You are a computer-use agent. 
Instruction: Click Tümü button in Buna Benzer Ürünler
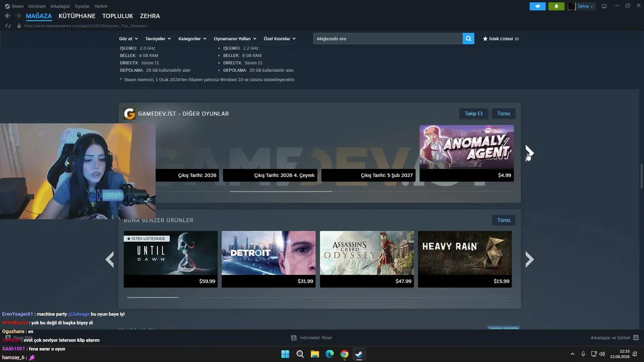click(504, 220)
